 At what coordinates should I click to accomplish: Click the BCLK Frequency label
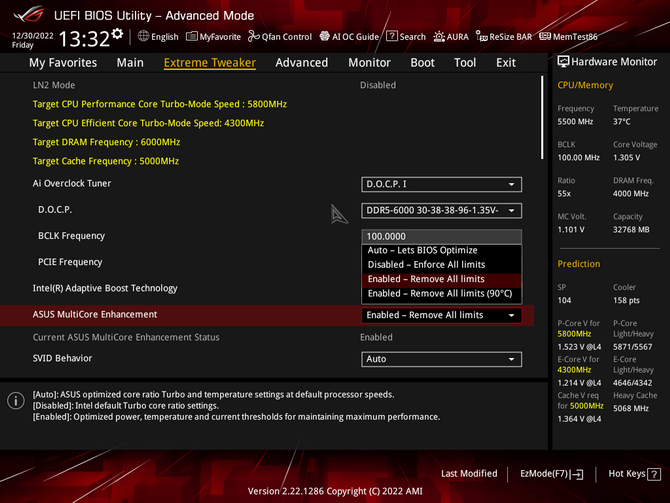(x=71, y=236)
